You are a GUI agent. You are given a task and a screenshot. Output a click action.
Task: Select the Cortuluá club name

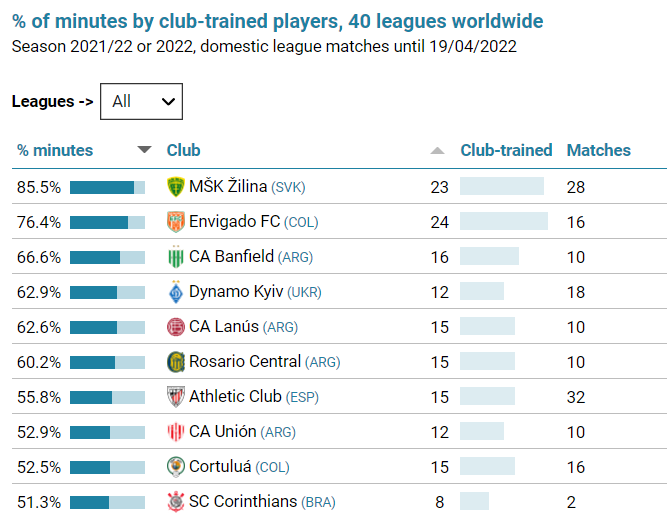click(x=220, y=467)
